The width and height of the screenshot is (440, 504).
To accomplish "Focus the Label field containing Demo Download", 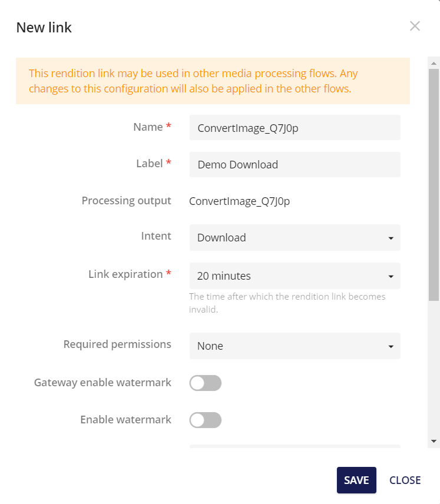I will coord(295,165).
